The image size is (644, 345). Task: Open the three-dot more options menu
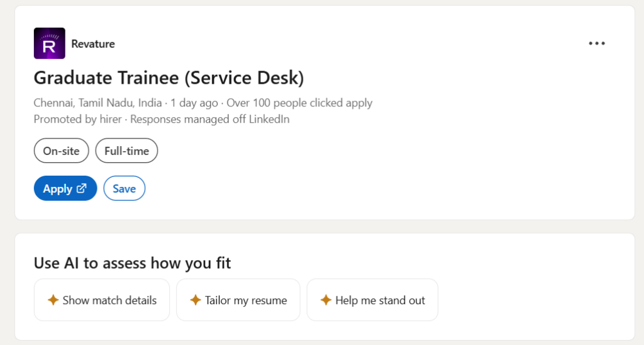pos(596,43)
